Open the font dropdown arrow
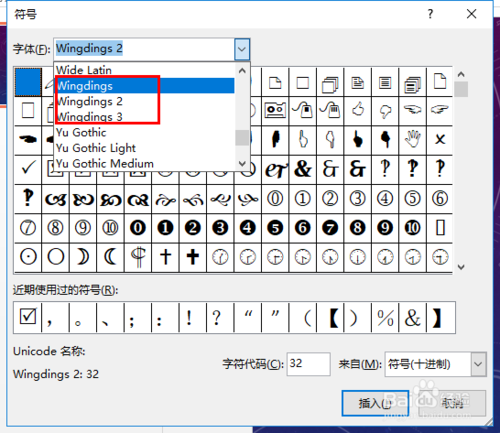This screenshot has height=433, width=500. coord(242,49)
